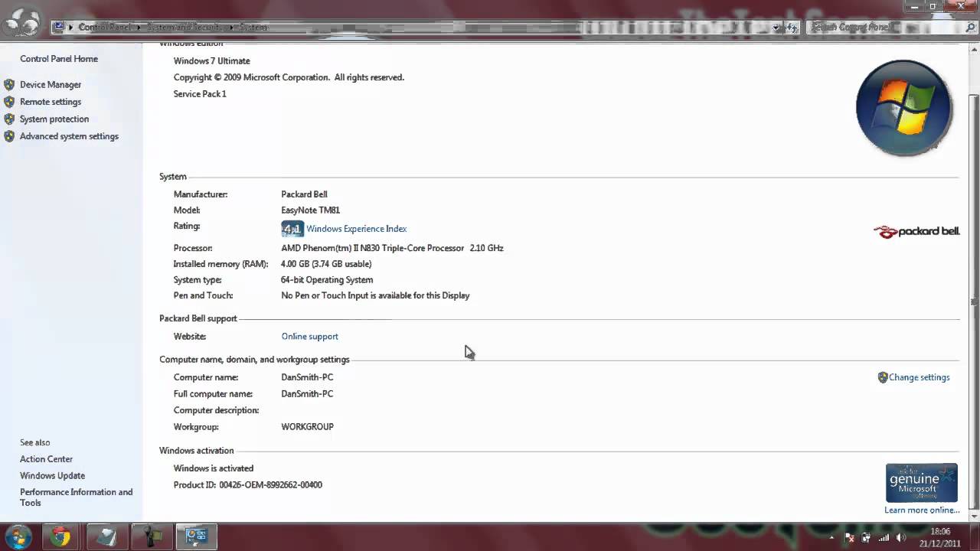
Task: Open the Windows Experience Index link
Action: [x=356, y=229]
